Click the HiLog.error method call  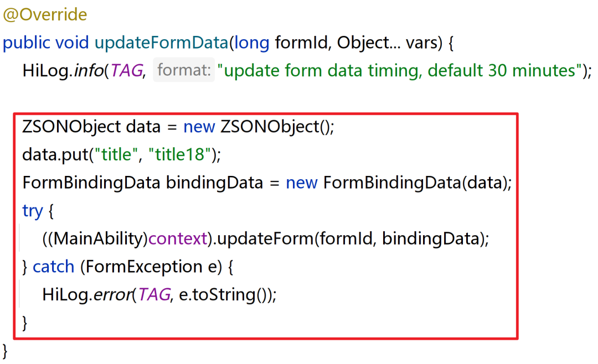pos(86,295)
